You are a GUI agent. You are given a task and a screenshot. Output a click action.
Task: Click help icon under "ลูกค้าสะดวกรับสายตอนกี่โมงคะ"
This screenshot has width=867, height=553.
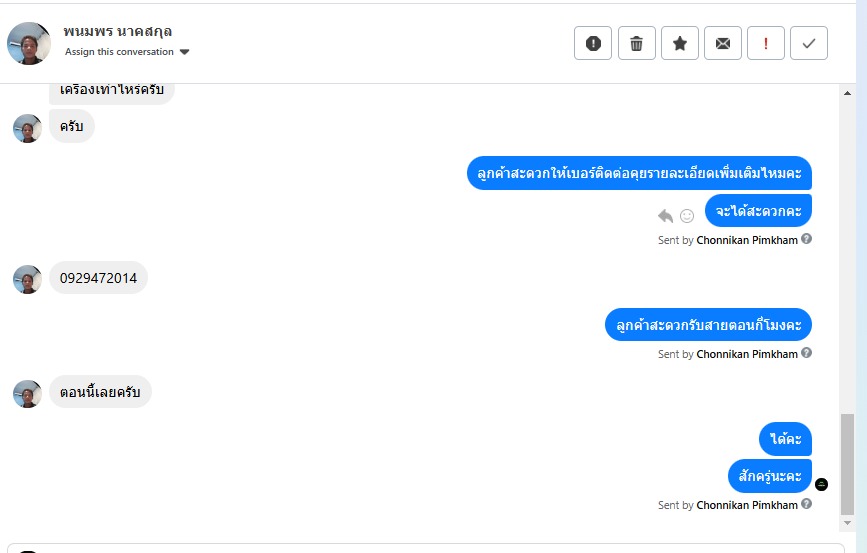point(807,353)
